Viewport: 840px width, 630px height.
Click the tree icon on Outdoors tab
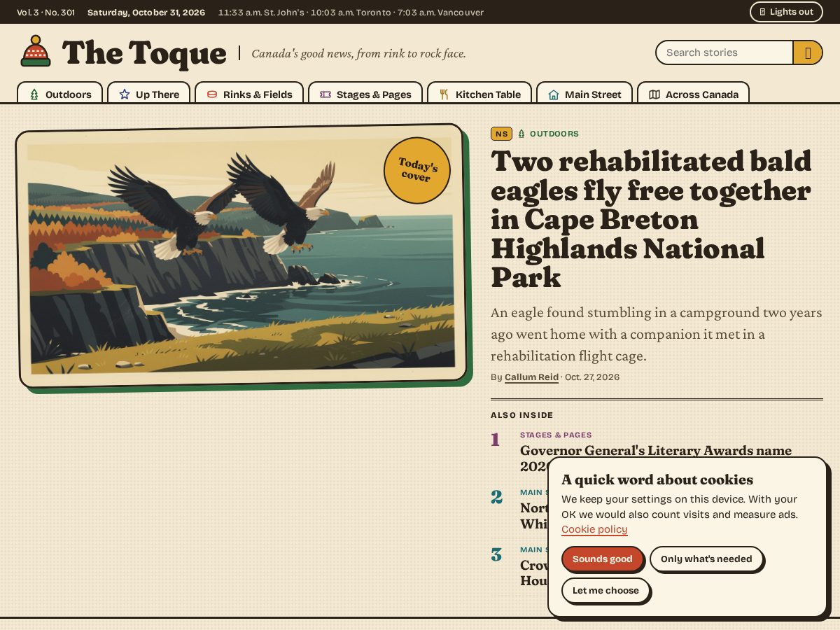coord(34,94)
